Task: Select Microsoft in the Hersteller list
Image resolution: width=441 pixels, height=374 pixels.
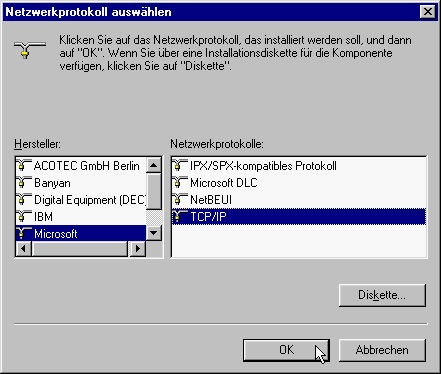Action: click(x=81, y=233)
